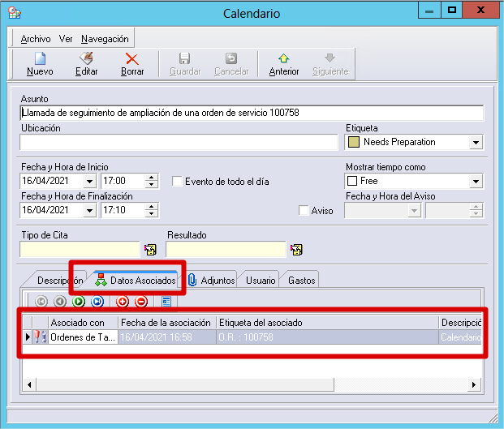Expand the Etiqueta dropdown

[476, 143]
